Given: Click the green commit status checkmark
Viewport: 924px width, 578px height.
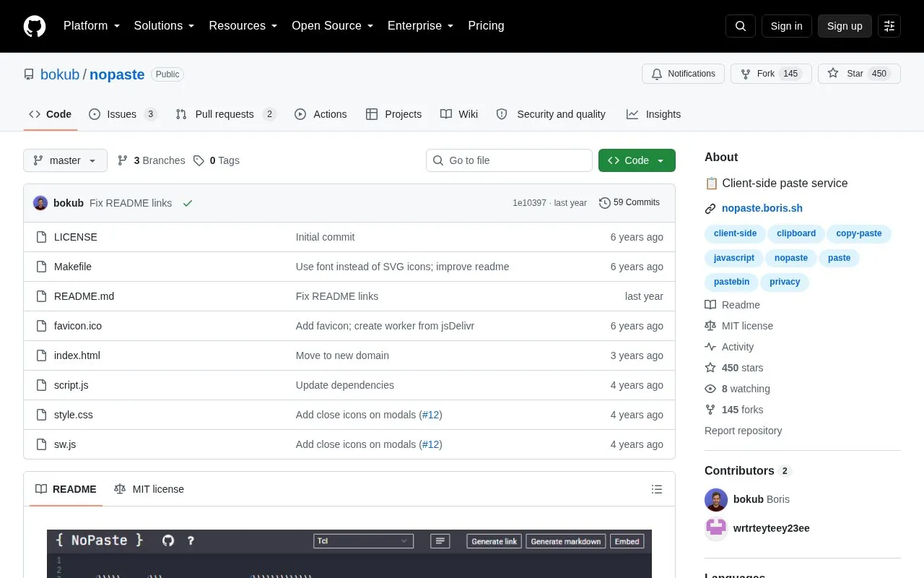Looking at the screenshot, I should point(188,203).
